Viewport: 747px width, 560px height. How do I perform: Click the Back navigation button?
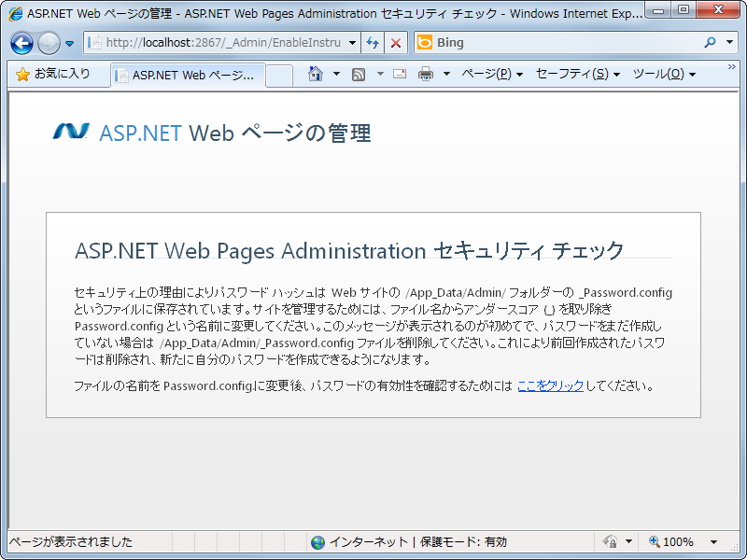click(x=21, y=43)
